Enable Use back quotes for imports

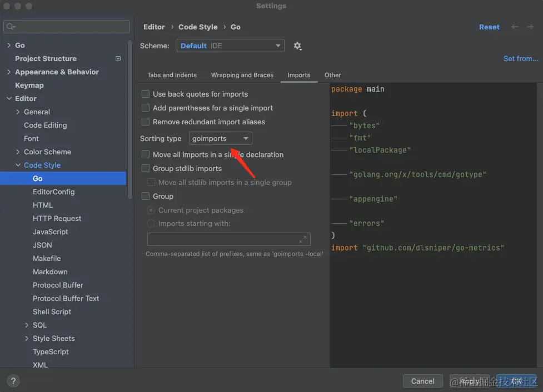click(x=146, y=94)
